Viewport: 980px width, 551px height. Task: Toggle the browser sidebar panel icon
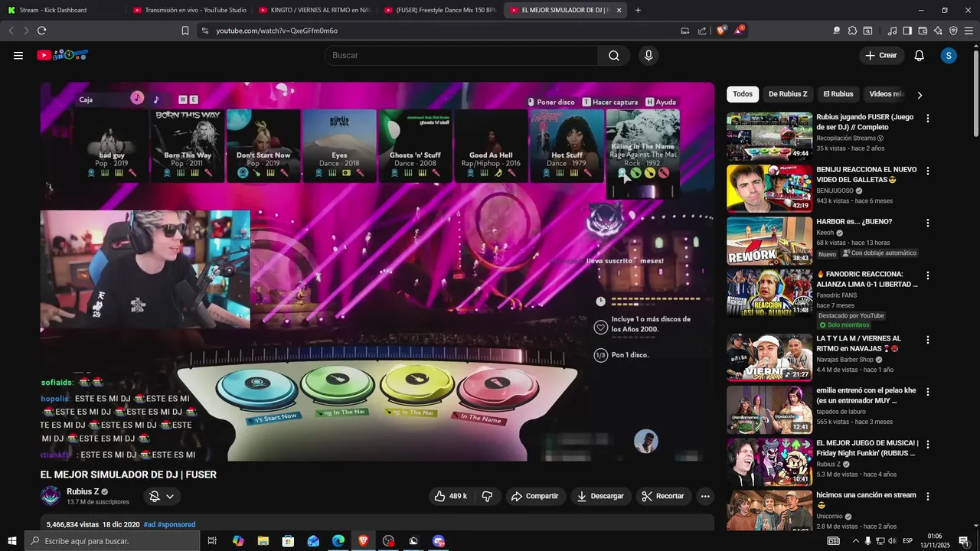click(907, 31)
